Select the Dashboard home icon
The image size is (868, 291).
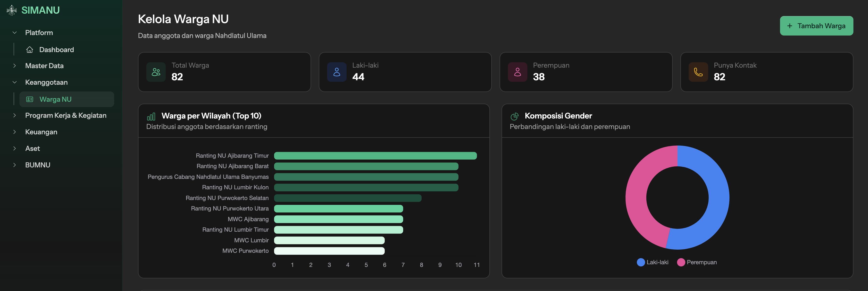click(x=30, y=49)
